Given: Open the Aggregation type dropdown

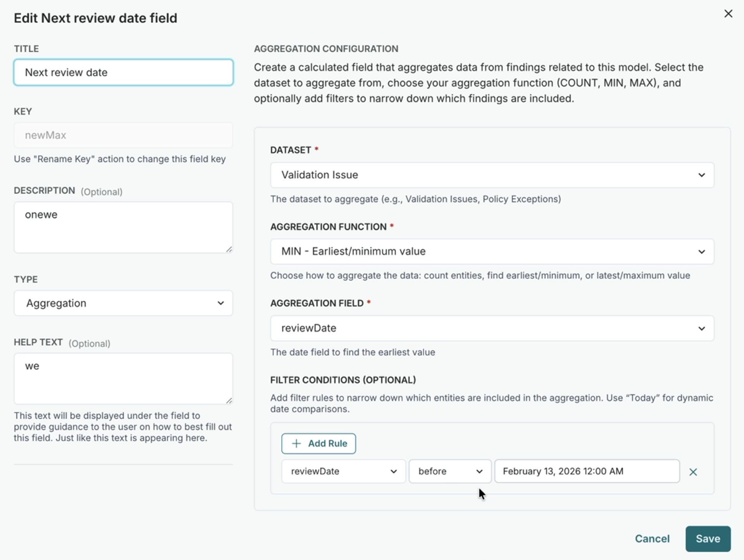Looking at the screenshot, I should point(123,303).
